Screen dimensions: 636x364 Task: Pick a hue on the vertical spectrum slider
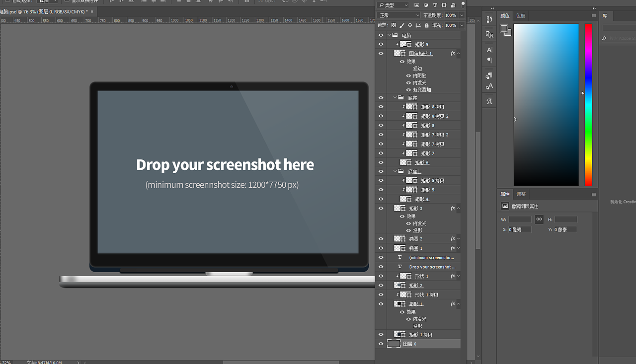tap(588, 104)
